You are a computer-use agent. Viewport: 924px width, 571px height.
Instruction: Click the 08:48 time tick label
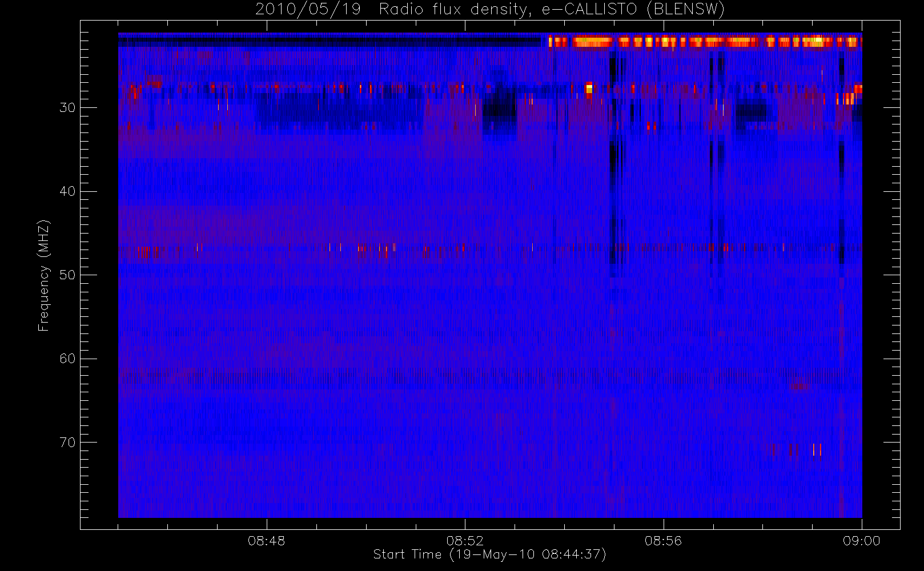(x=266, y=541)
